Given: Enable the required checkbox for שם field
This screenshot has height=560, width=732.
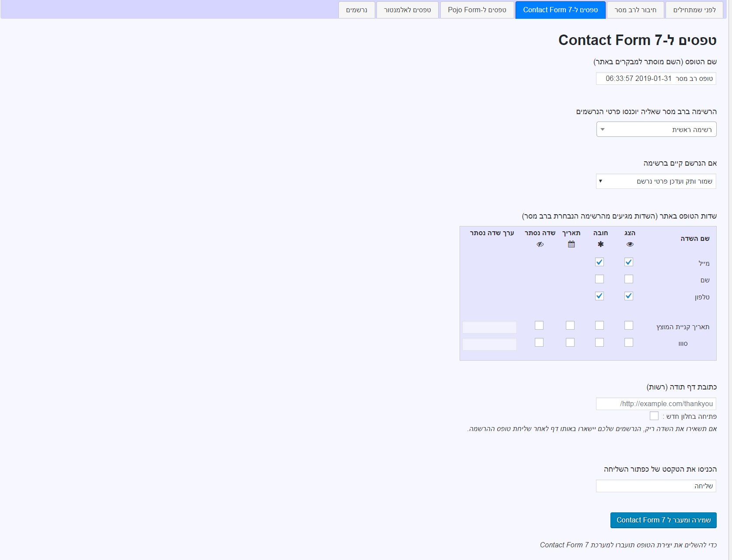Looking at the screenshot, I should point(600,279).
